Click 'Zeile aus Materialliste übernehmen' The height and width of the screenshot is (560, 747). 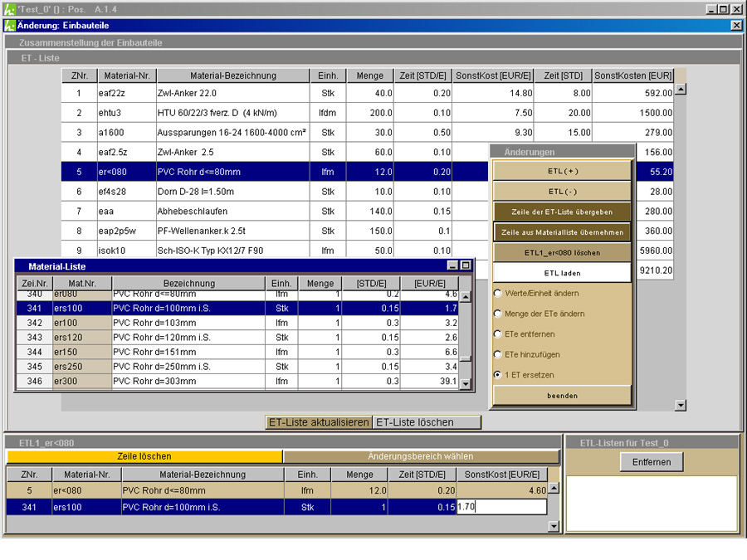(563, 232)
